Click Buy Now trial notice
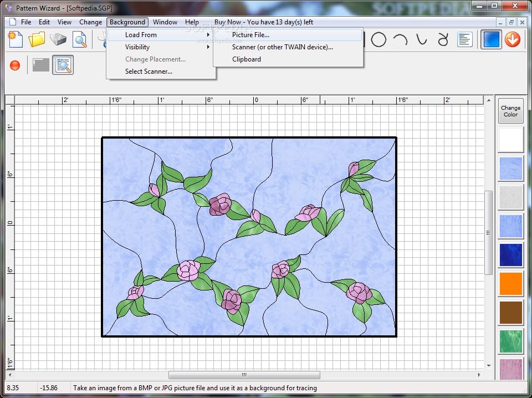The width and height of the screenshot is (532, 398). (x=264, y=22)
